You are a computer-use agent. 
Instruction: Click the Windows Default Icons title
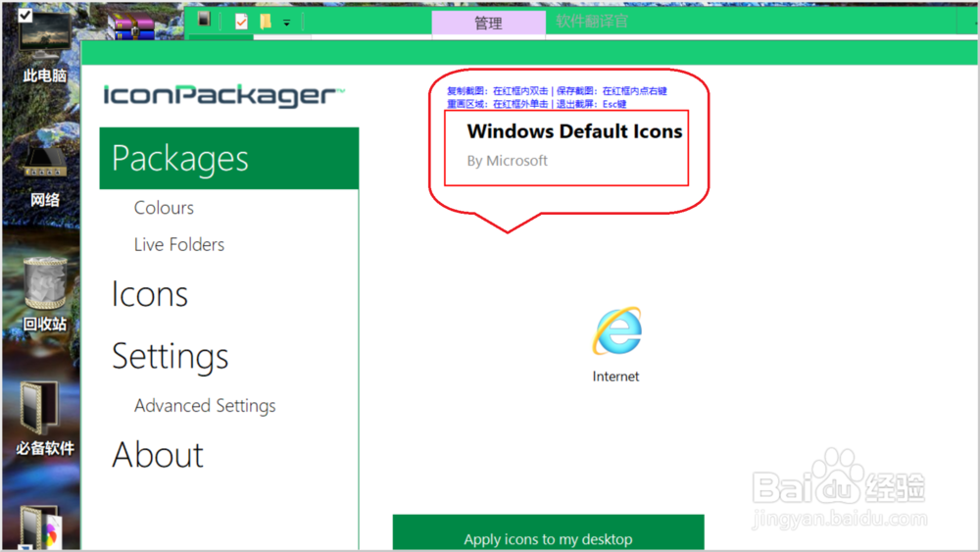click(574, 131)
